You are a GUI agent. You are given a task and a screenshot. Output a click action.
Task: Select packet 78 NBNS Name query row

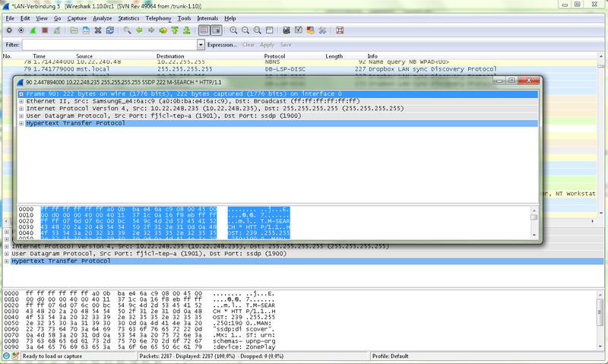click(299, 62)
